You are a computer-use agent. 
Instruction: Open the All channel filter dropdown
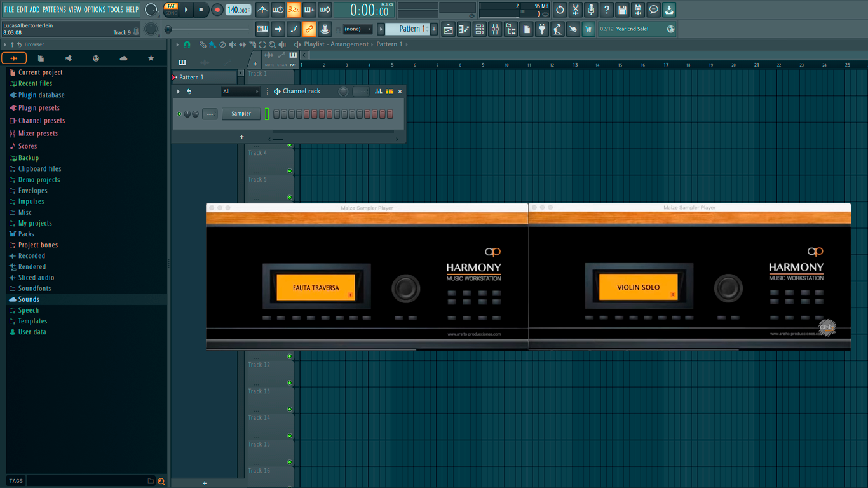pos(240,91)
